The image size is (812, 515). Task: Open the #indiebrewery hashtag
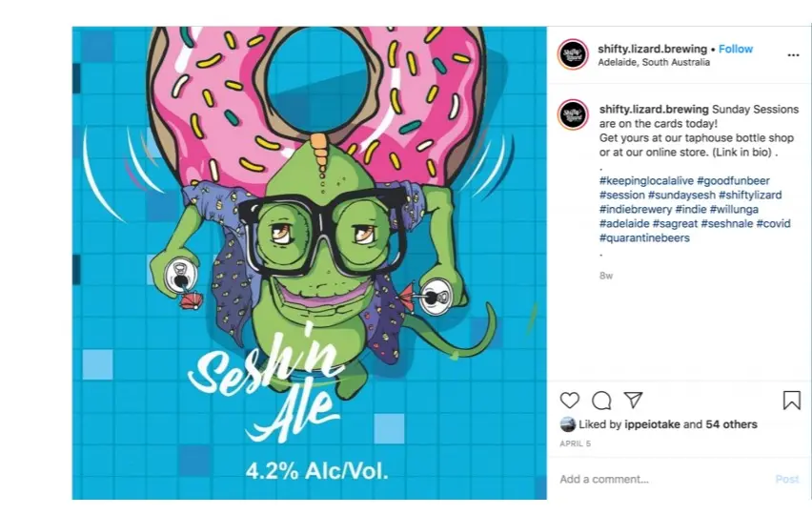tap(636, 209)
